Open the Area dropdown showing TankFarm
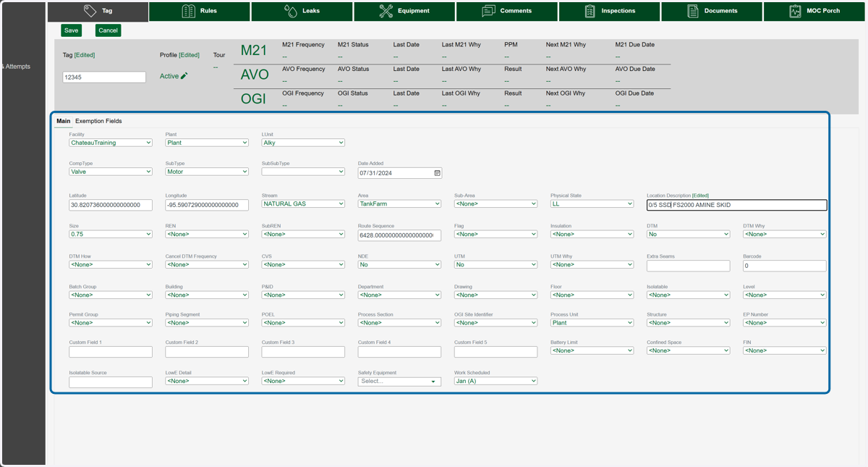The height and width of the screenshot is (467, 868). (399, 203)
